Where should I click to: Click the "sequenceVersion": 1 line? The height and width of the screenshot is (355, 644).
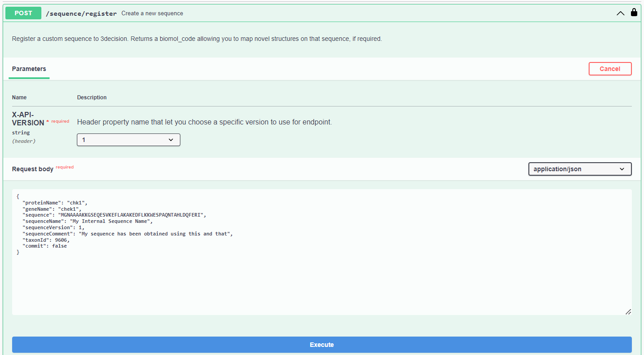pyautogui.click(x=54, y=227)
